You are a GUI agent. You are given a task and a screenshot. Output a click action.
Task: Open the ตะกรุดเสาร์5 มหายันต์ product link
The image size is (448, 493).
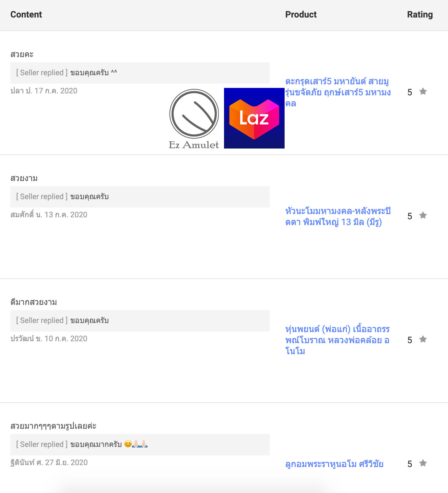pos(338,92)
